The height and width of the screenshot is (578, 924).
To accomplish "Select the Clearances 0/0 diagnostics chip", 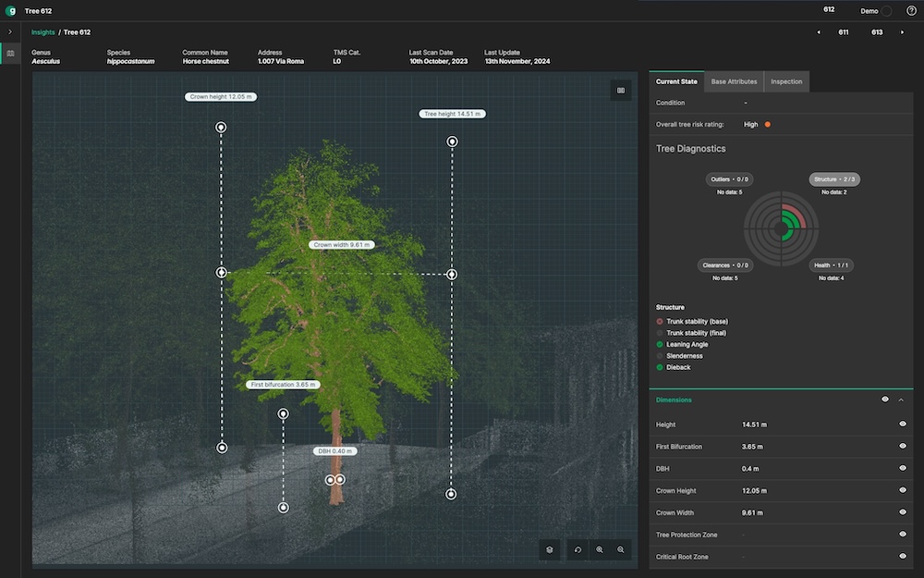I will coord(724,265).
